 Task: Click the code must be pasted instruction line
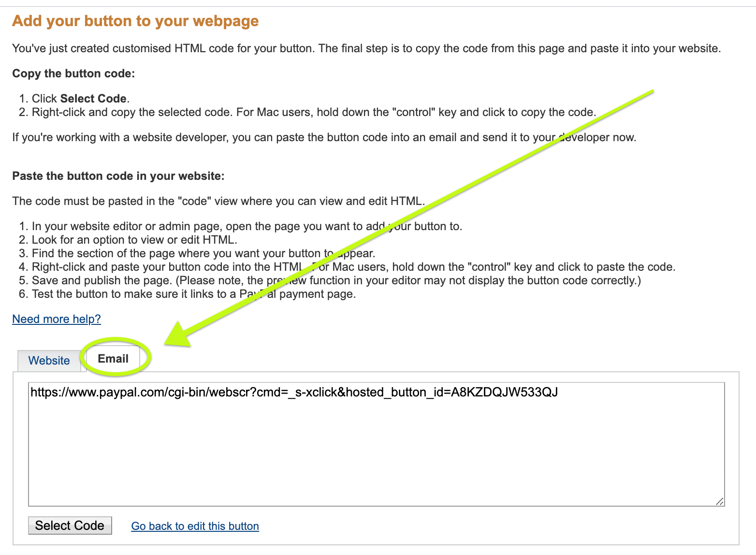pyautogui.click(x=218, y=201)
